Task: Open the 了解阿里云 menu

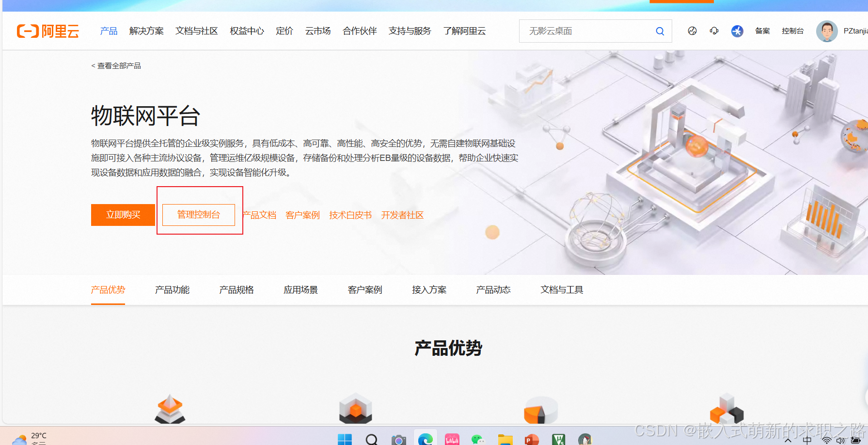Action: 464,31
